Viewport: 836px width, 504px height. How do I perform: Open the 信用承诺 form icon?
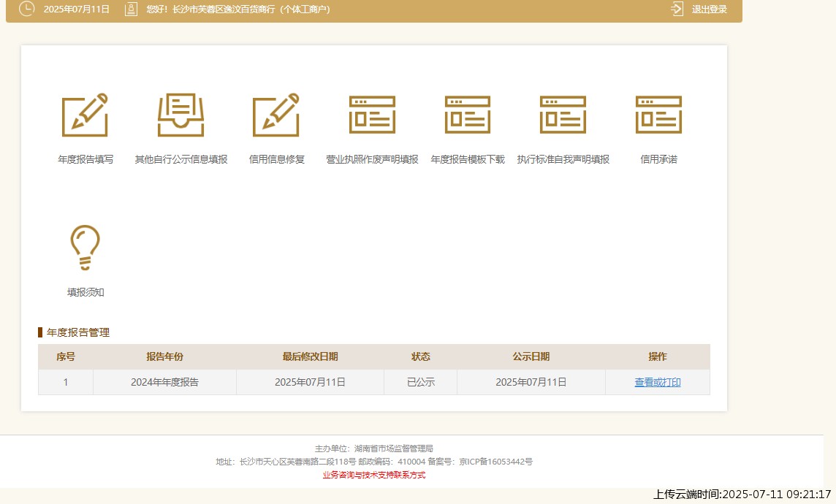point(658,115)
